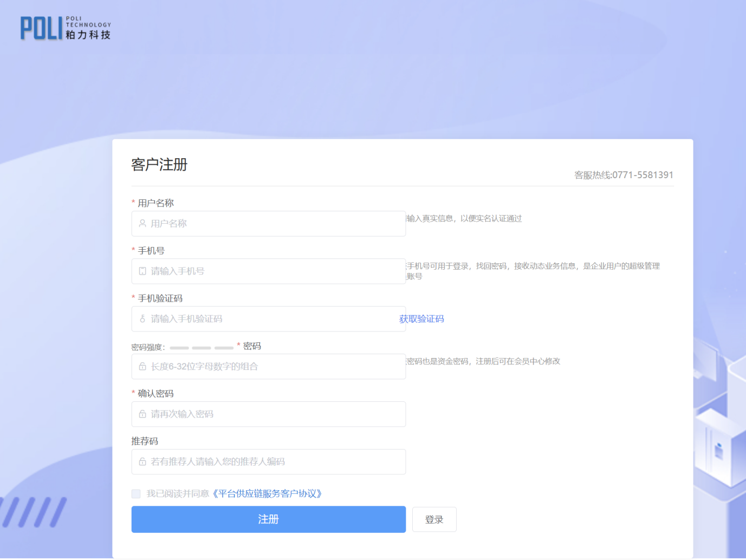Click the 用户名称 input field
Screen dimensions: 746x560
268,223
